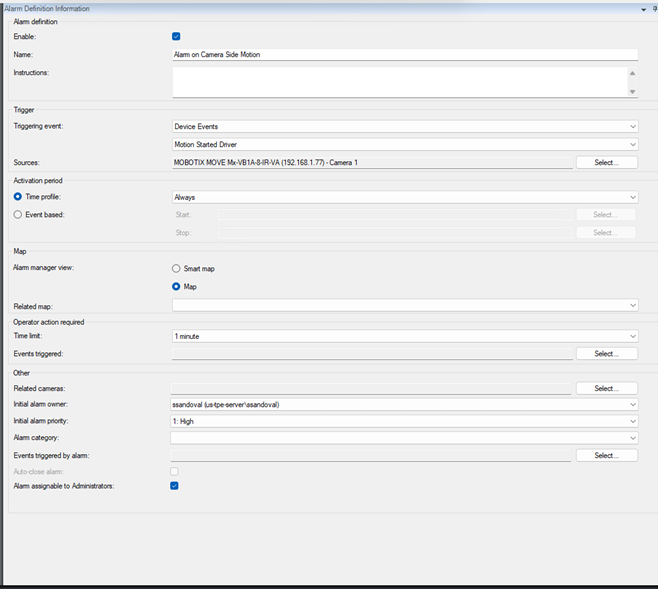Click Select button beside Sources

(607, 162)
